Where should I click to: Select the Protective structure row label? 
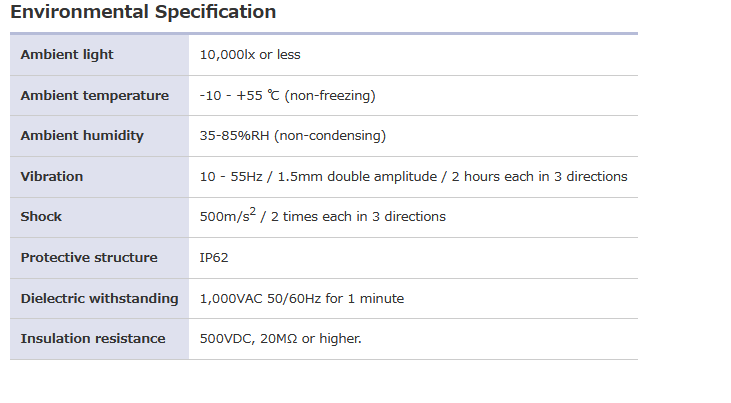click(x=89, y=258)
